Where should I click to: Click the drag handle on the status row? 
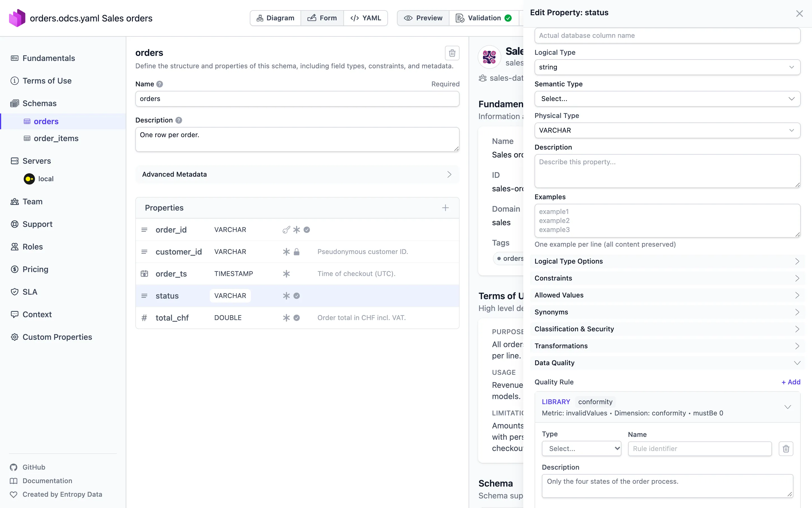tap(144, 296)
